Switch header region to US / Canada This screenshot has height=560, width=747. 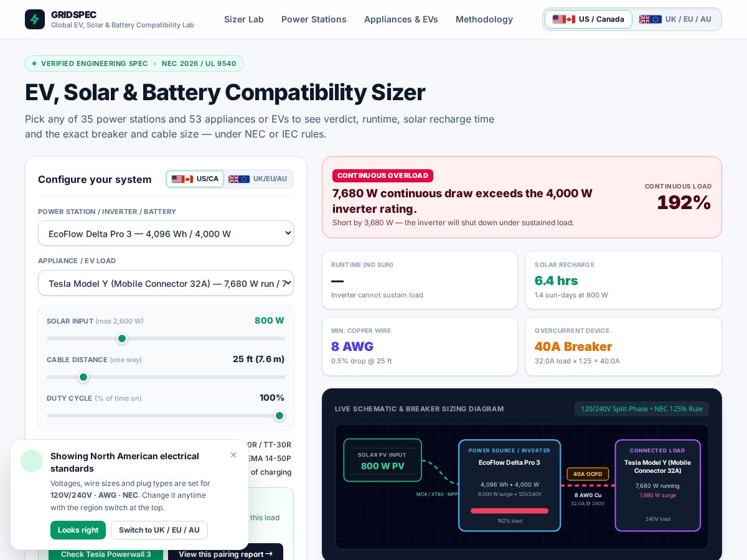pyautogui.click(x=588, y=19)
